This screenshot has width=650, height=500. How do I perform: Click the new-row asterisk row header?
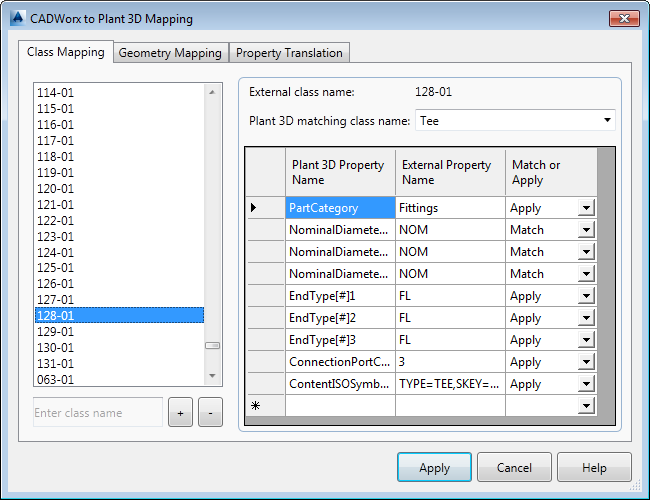(266, 405)
